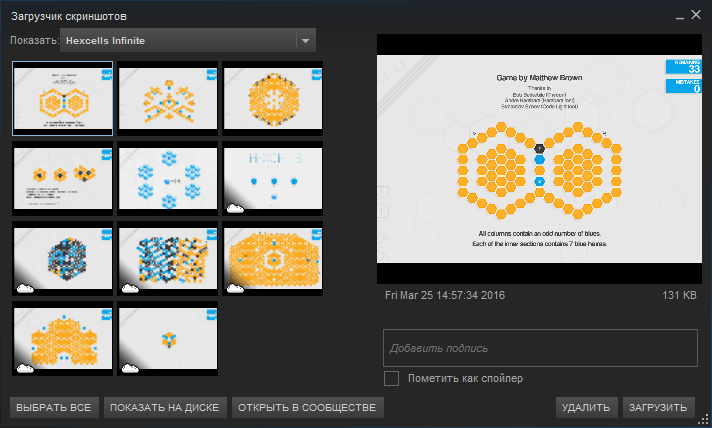Click cloud icon on small orange cube thumbnail
The width and height of the screenshot is (712, 428).
click(x=130, y=368)
